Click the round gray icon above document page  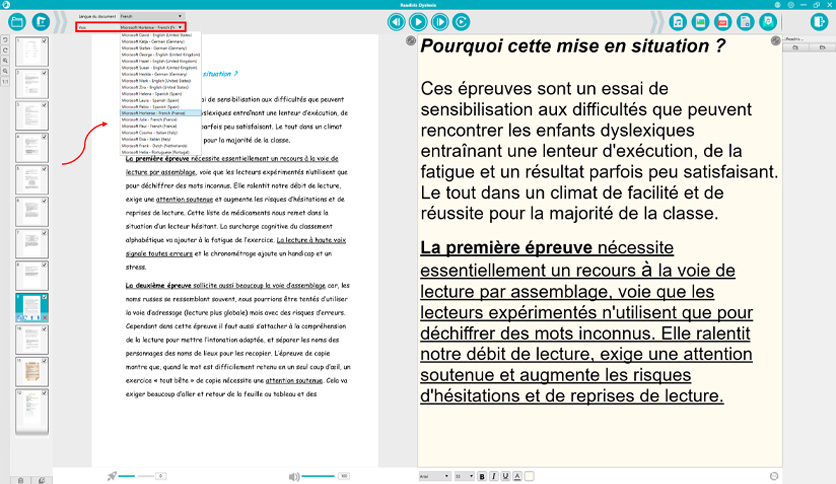click(x=411, y=41)
